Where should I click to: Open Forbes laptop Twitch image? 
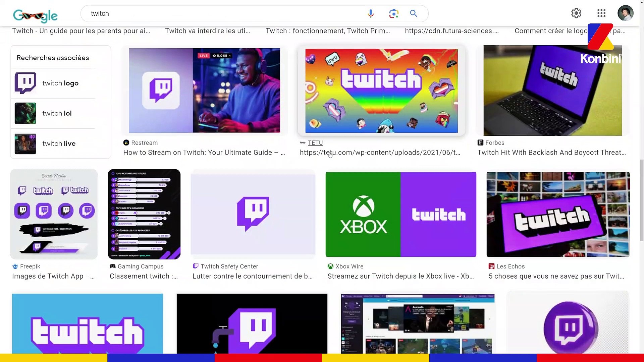[552, 90]
